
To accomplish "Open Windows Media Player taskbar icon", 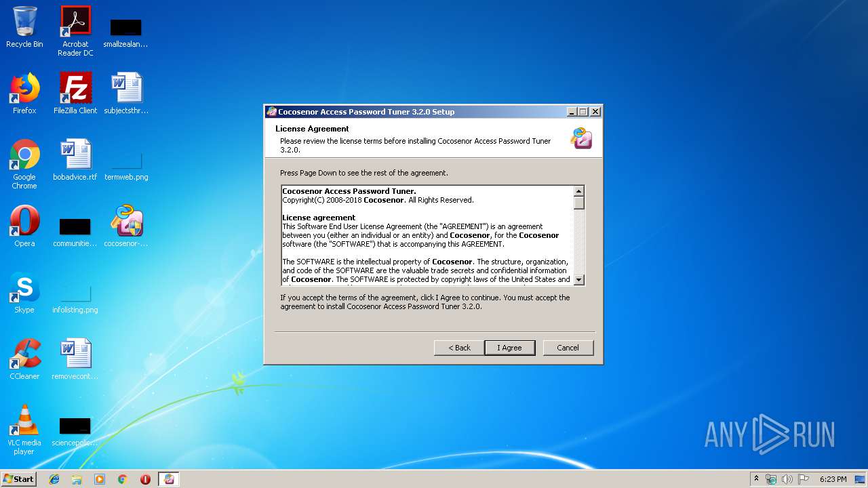I will click(x=100, y=479).
